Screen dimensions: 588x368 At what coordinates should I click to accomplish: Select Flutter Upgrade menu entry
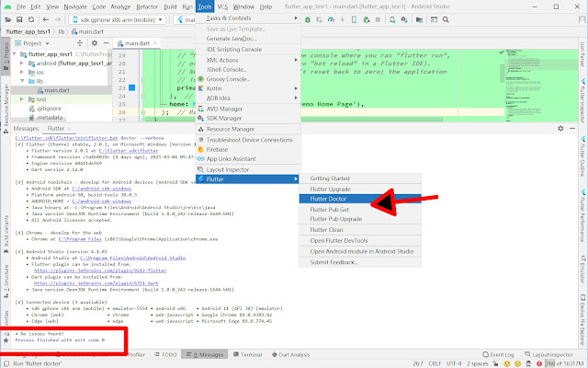point(360,189)
